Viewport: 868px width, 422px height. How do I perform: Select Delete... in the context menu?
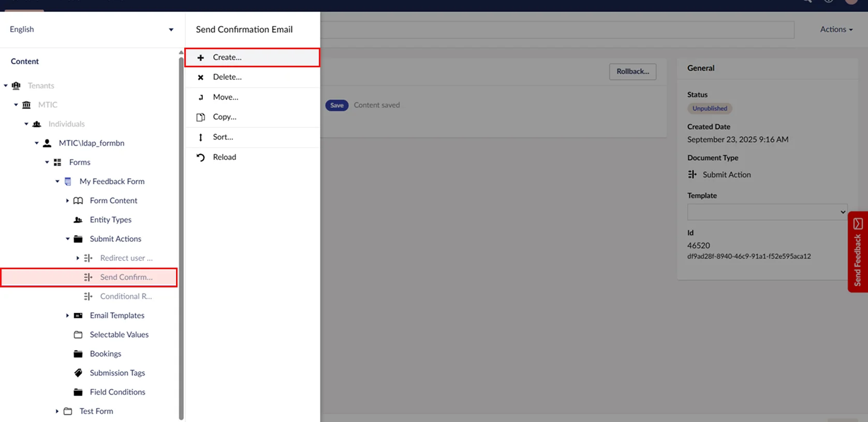point(227,77)
